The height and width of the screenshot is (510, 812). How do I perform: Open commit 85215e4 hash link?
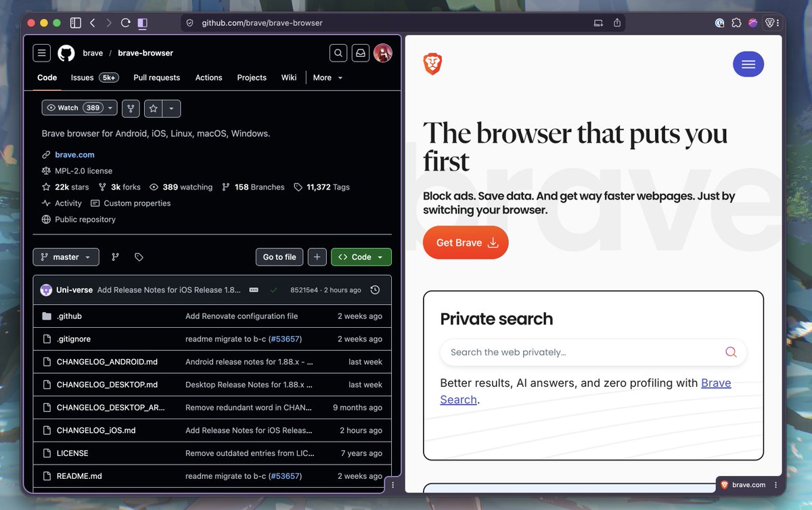[304, 290]
